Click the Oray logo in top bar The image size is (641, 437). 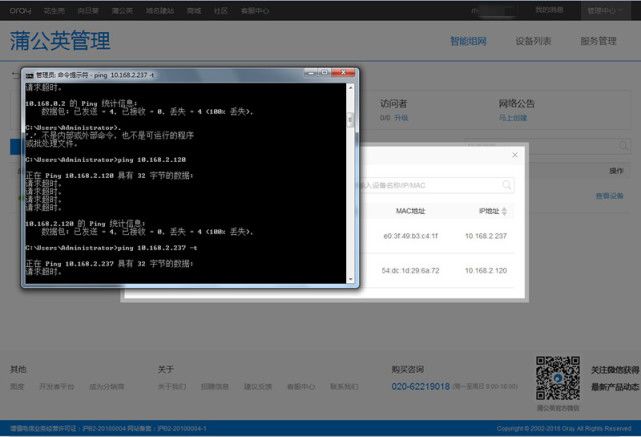point(20,10)
